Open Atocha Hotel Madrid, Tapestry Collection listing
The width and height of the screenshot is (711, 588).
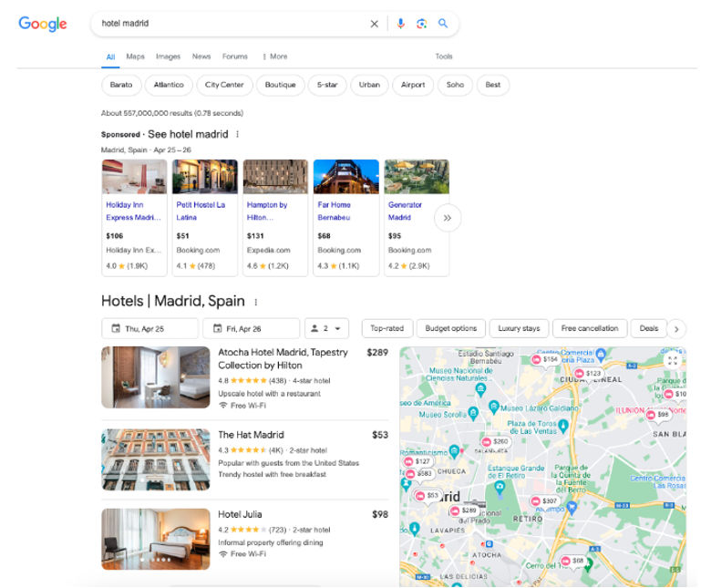(x=283, y=358)
